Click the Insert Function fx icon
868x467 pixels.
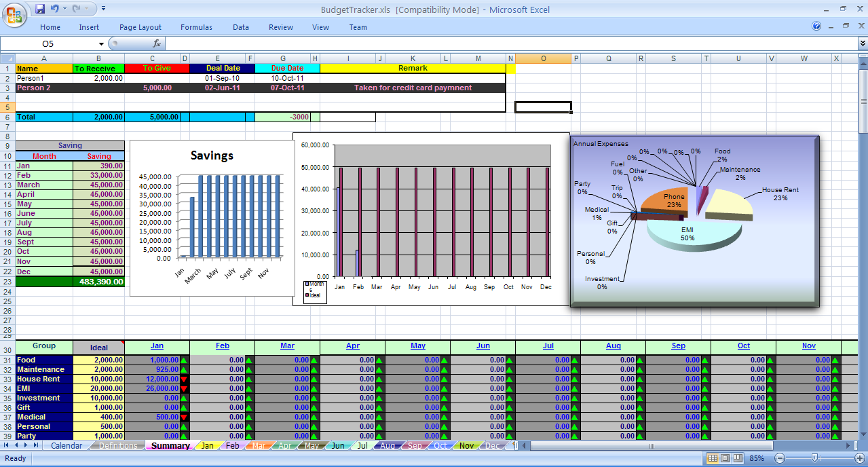click(157, 43)
